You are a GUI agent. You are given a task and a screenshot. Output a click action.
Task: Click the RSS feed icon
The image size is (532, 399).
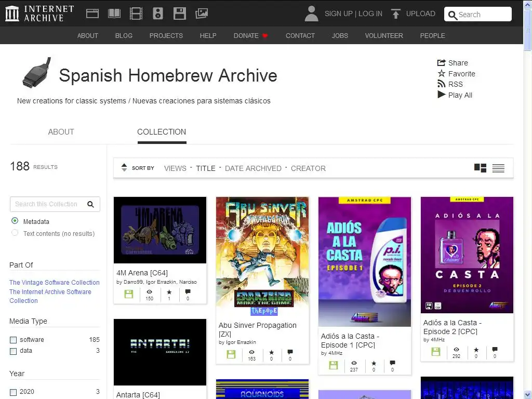coord(441,84)
